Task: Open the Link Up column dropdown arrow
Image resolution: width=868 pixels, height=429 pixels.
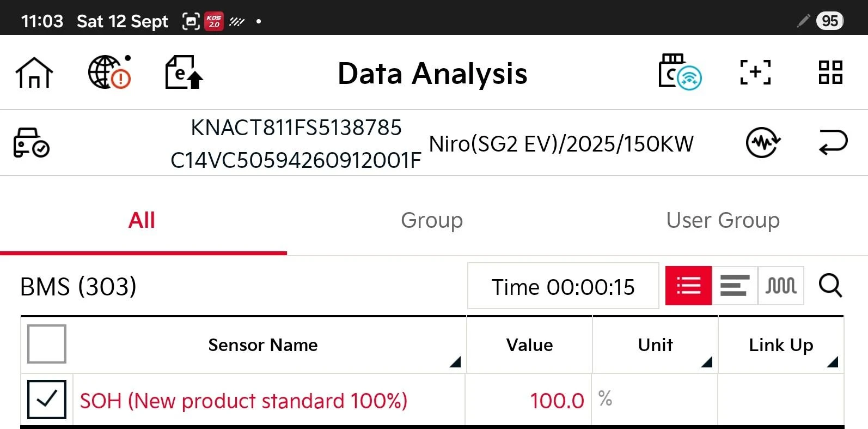Action: 832,361
